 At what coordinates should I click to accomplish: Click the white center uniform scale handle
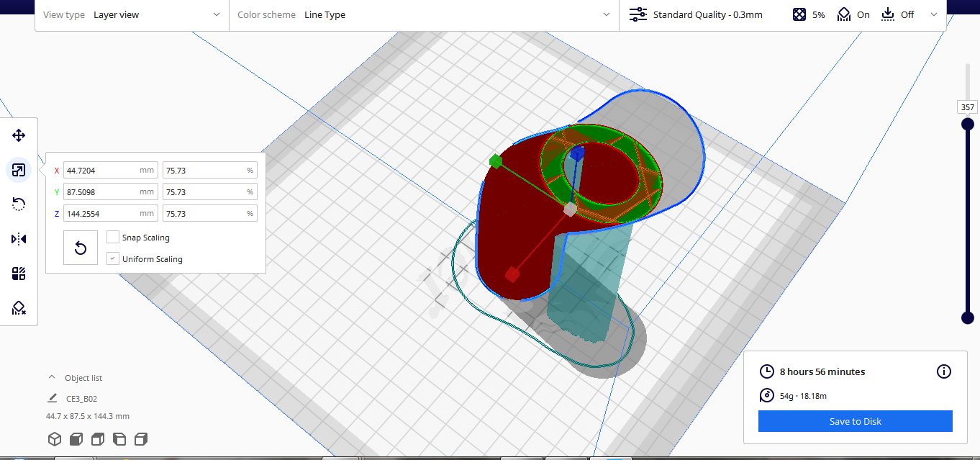570,209
